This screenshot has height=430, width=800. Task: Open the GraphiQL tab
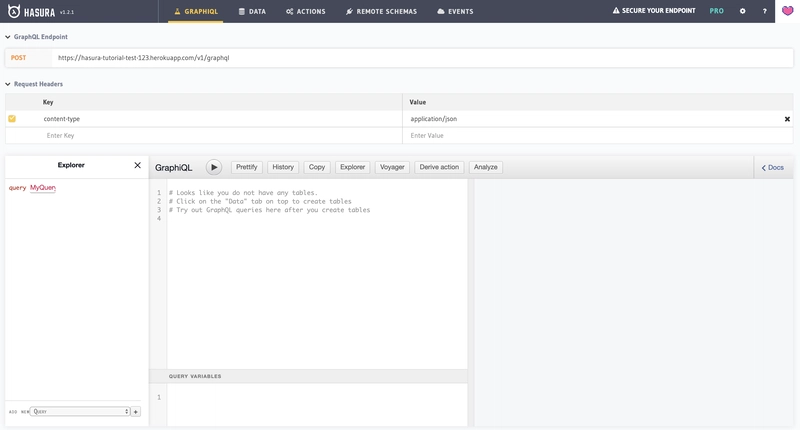click(x=195, y=11)
